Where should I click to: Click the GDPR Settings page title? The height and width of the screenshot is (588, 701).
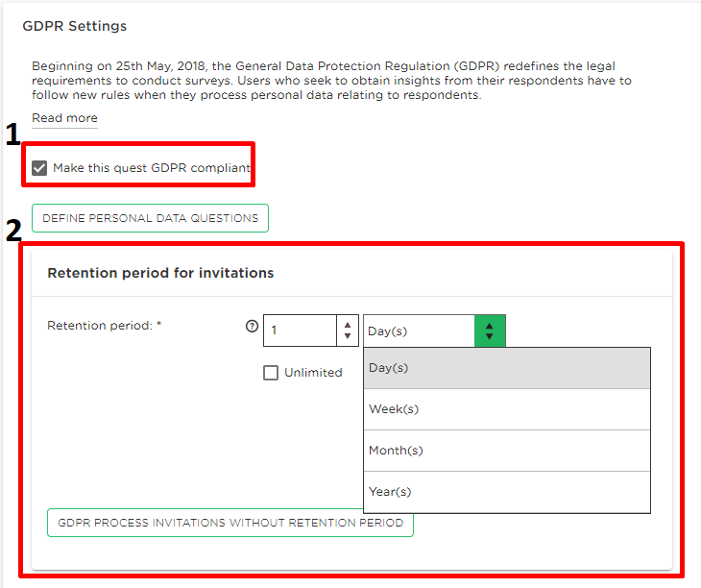75,26
